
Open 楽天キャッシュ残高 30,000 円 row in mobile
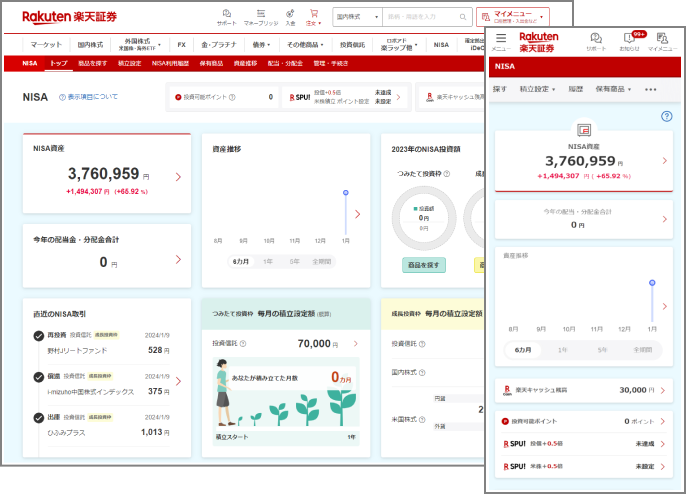click(584, 390)
